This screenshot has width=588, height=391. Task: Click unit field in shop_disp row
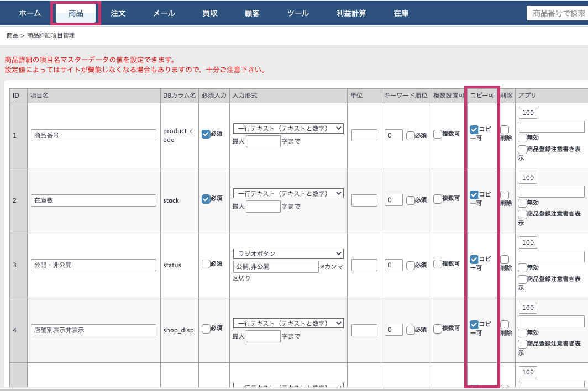tap(364, 330)
